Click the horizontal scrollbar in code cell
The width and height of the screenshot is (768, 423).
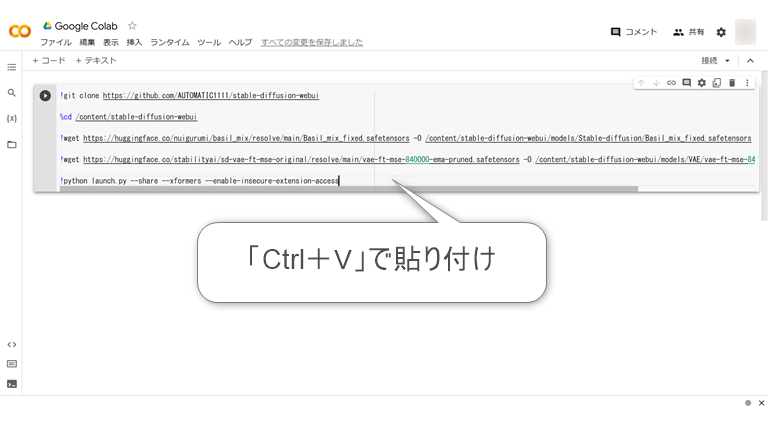(x=349, y=189)
